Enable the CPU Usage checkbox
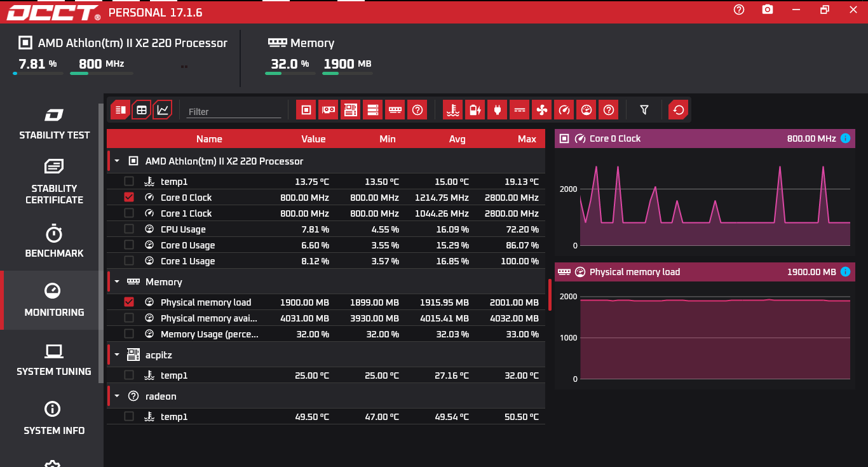Viewport: 868px width, 467px height. (129, 229)
